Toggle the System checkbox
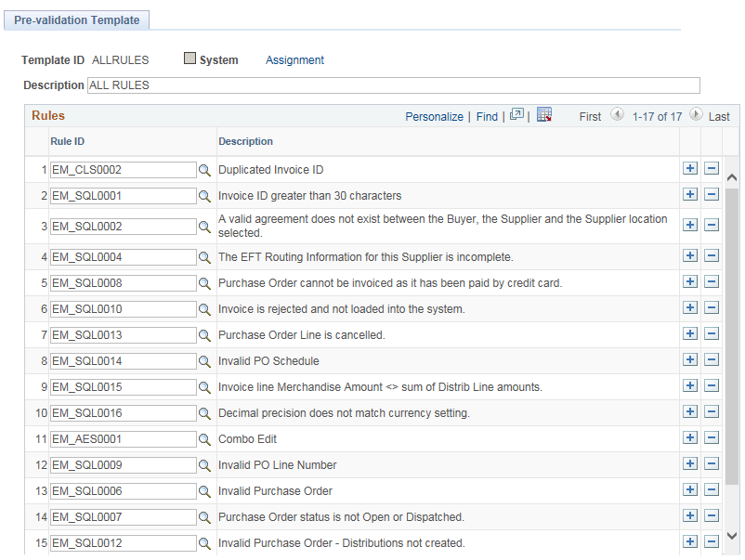Image resolution: width=745 pixels, height=560 pixels. (190, 59)
